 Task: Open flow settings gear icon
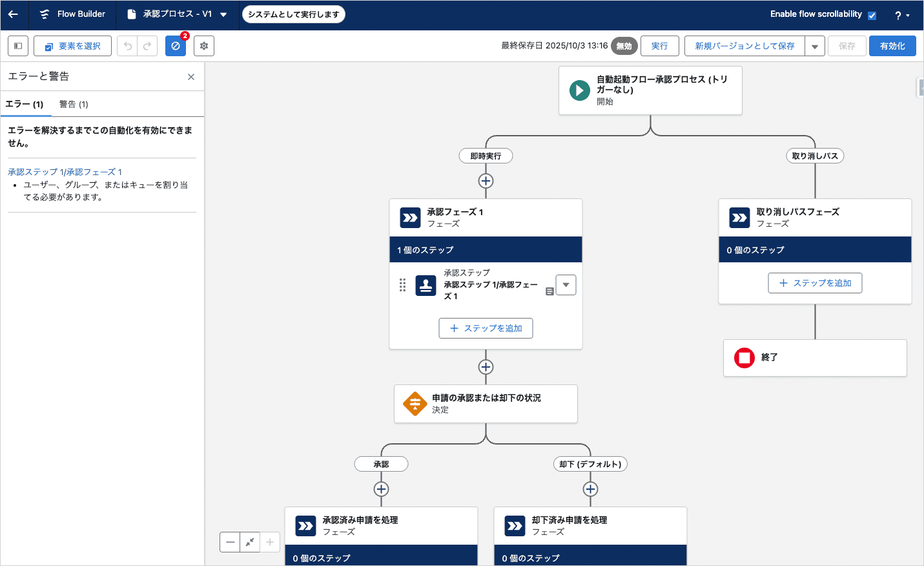pos(204,46)
